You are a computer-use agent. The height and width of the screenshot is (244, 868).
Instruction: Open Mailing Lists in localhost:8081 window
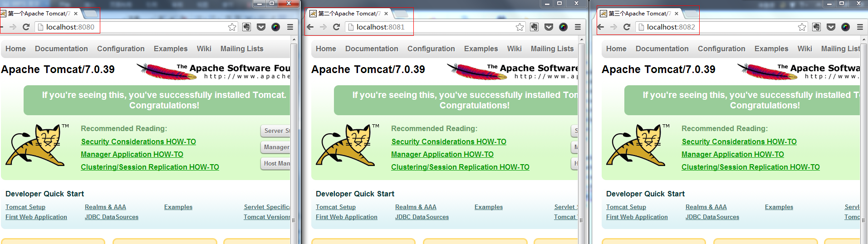click(x=552, y=49)
